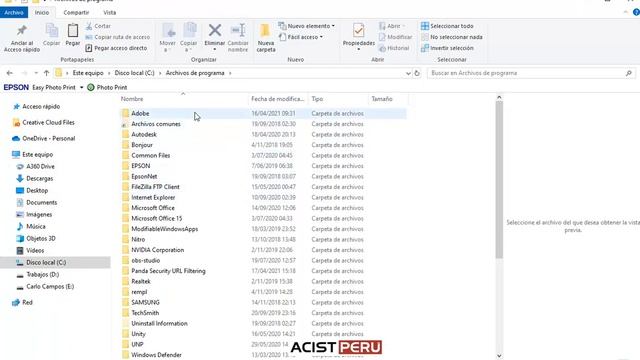The height and width of the screenshot is (360, 640).
Task: Switch to the Vista tab
Action: coord(109,13)
